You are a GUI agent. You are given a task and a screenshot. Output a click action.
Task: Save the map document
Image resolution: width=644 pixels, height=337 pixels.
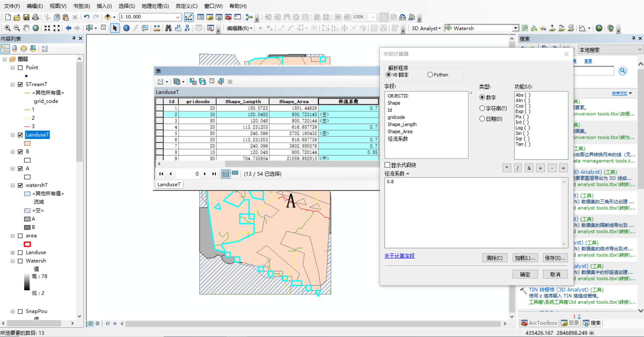pos(26,17)
